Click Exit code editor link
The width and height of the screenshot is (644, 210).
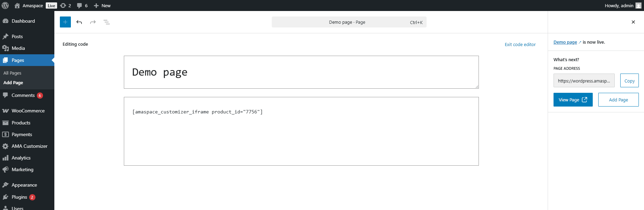click(520, 44)
